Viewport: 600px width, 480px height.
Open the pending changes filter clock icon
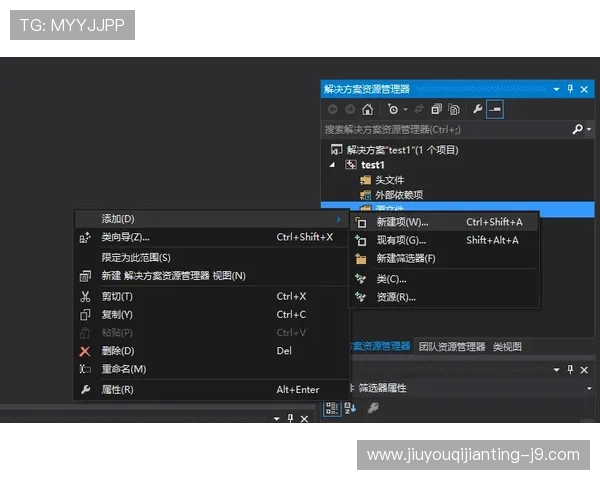393,109
